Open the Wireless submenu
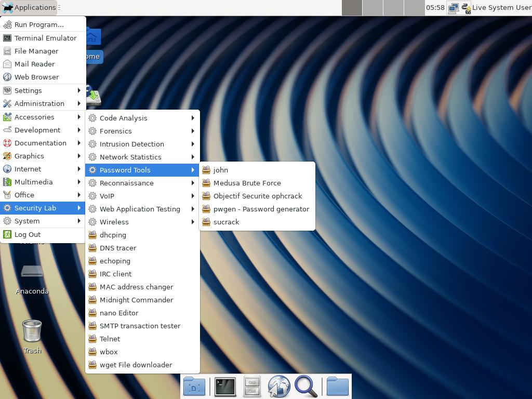Screen dimensions: 532x399 click(x=142, y=222)
